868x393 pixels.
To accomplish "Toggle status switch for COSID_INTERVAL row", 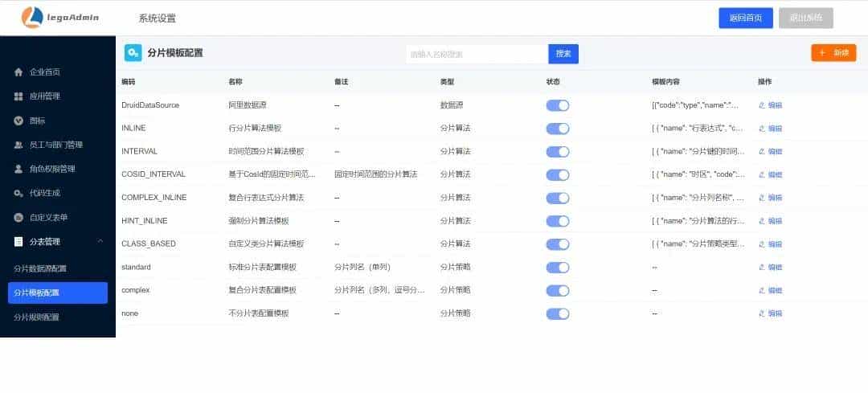I will (558, 175).
